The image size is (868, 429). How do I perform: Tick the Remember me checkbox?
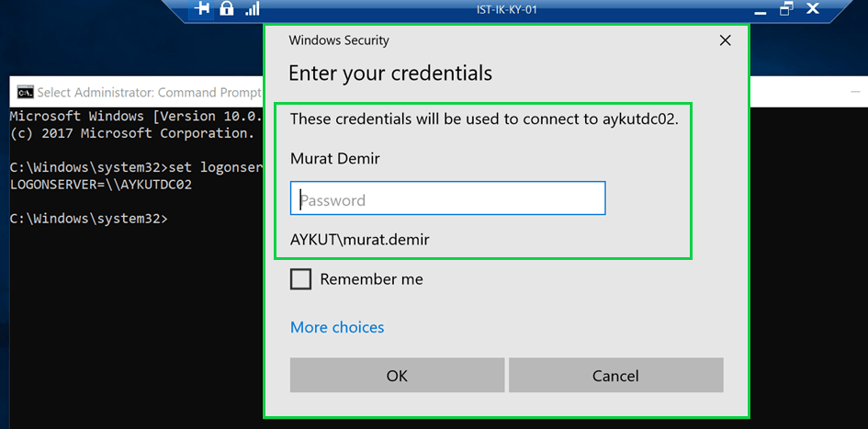tap(301, 279)
